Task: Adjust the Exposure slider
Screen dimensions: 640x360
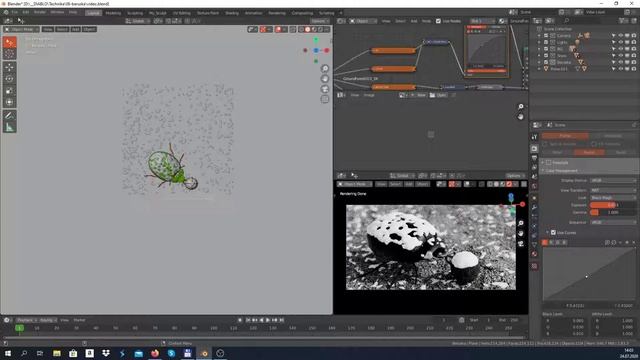Action: (x=613, y=205)
